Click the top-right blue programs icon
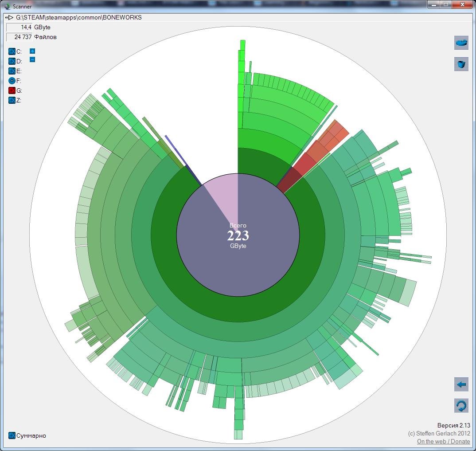 [461, 43]
